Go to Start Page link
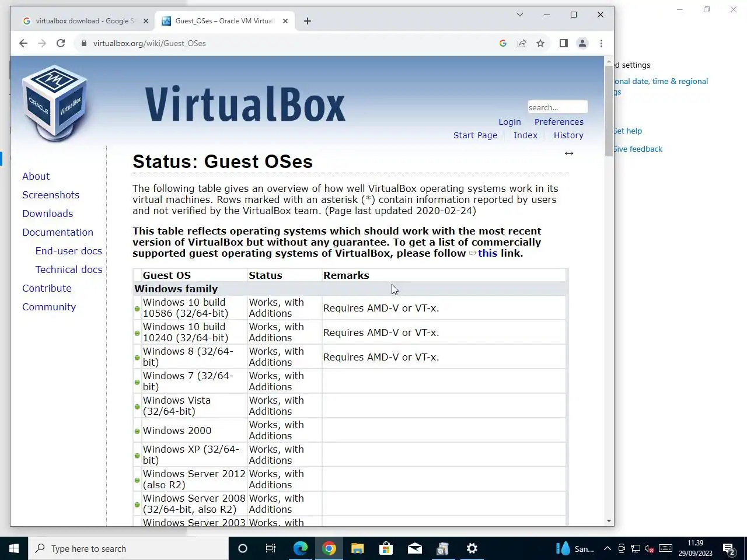747x560 pixels. click(476, 135)
